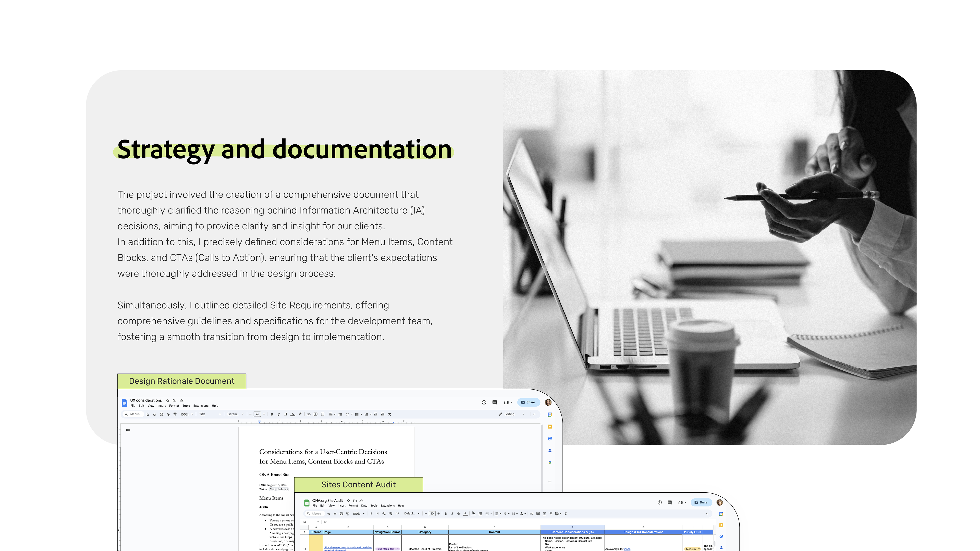The height and width of the screenshot is (551, 980).
Task: Open the Sheets zoom 100% dropdown
Action: pos(358,513)
